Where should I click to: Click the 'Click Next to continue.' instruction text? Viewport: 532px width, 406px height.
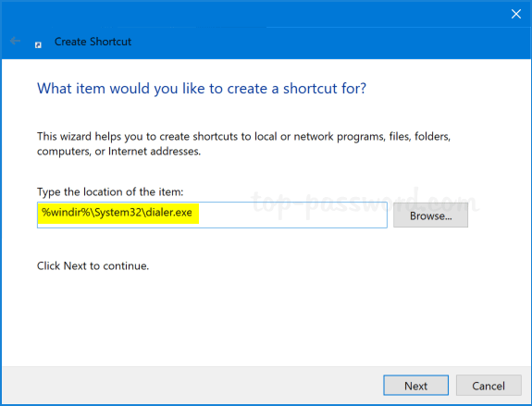tap(93, 265)
